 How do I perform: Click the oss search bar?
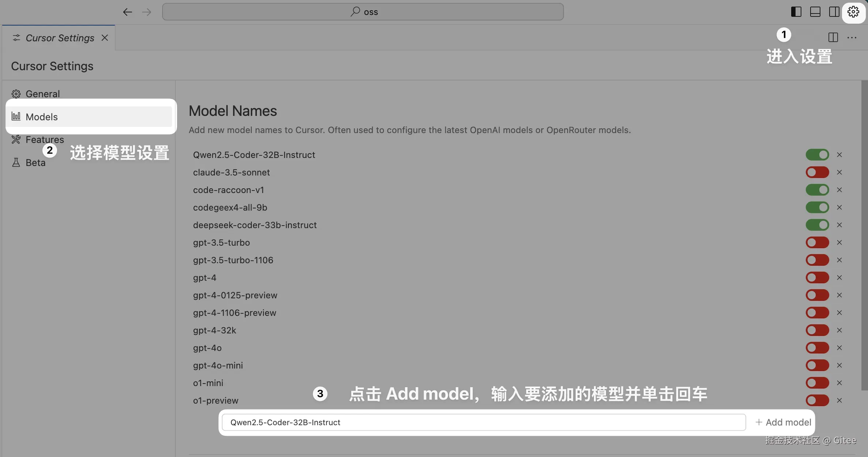click(x=363, y=12)
